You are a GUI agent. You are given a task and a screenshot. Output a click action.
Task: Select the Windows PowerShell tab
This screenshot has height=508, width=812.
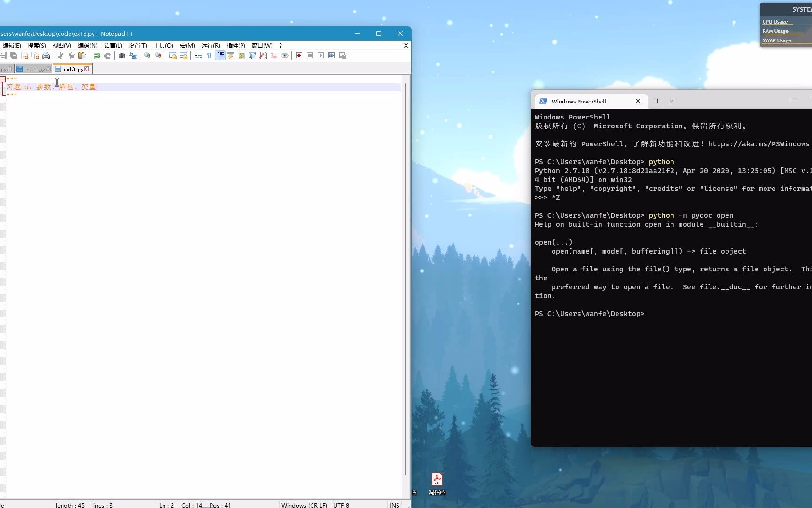tap(591, 101)
